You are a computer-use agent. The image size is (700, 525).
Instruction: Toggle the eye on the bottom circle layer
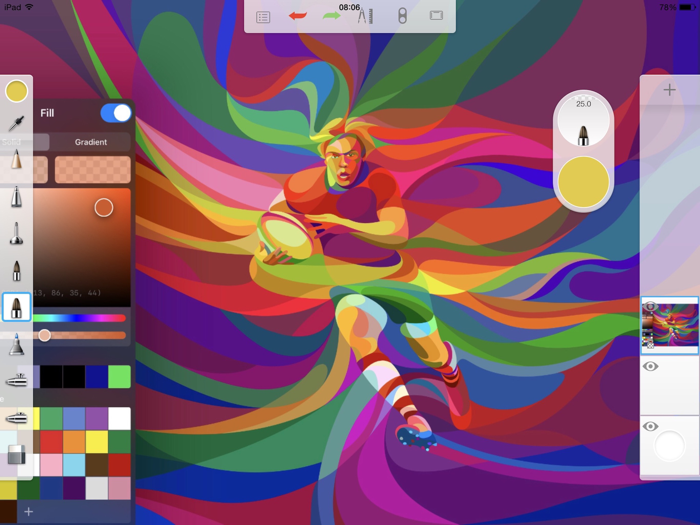[x=650, y=426]
